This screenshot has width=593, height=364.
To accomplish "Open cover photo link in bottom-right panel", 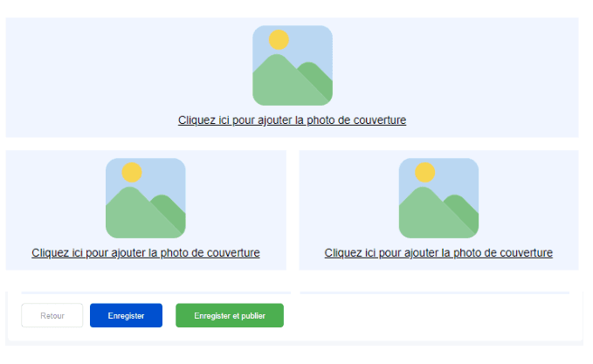I will [438, 253].
